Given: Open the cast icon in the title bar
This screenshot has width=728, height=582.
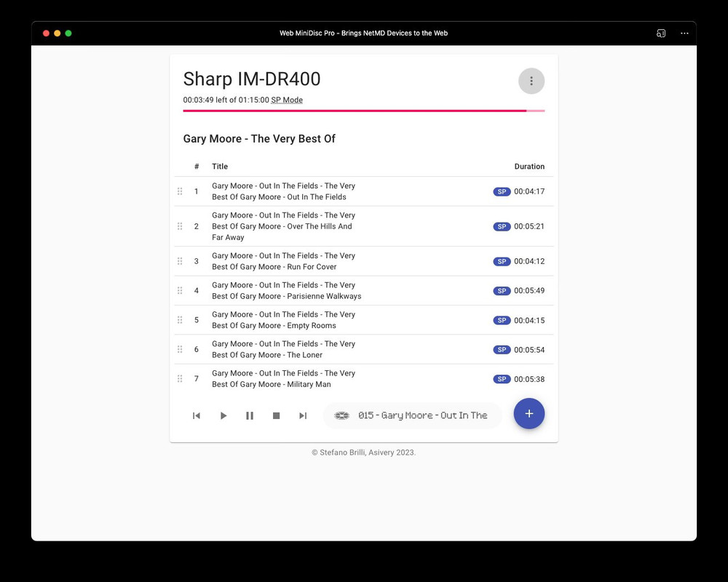Looking at the screenshot, I should 661,33.
